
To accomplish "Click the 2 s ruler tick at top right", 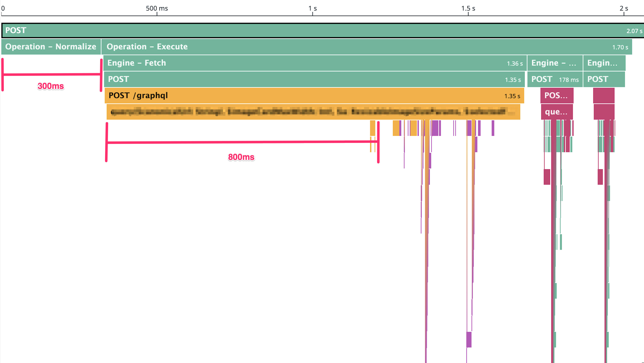I will tap(623, 8).
